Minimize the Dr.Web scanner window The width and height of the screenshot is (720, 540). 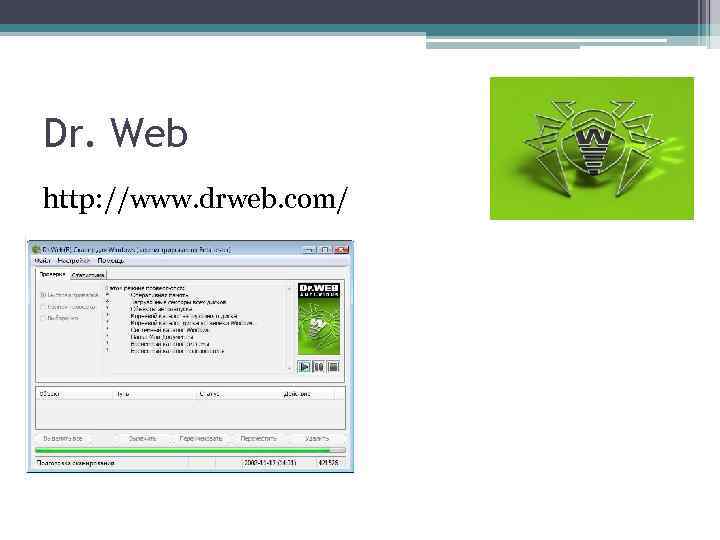click(309, 250)
